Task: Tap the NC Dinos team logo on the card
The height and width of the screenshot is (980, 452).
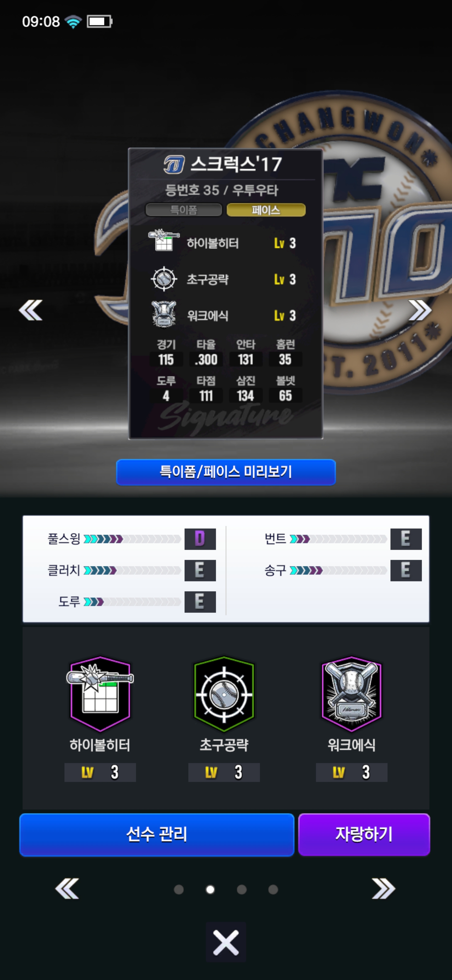Action: (174, 164)
